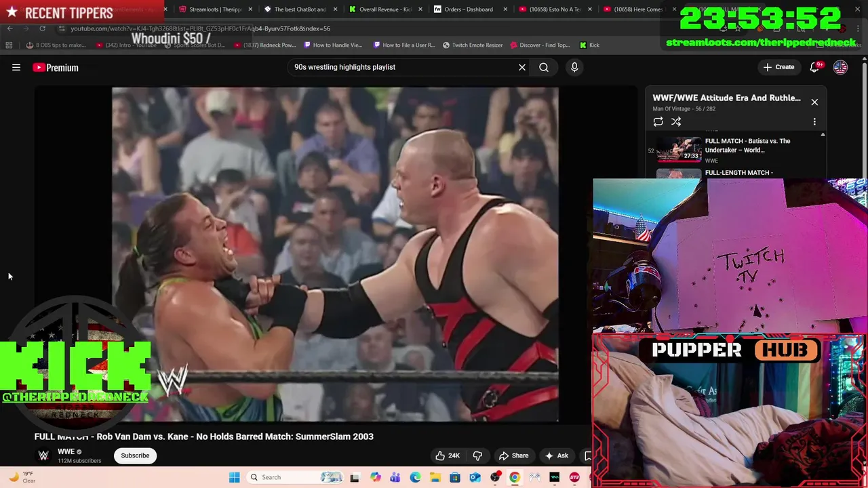Open YouTube notifications bell

[x=814, y=67]
